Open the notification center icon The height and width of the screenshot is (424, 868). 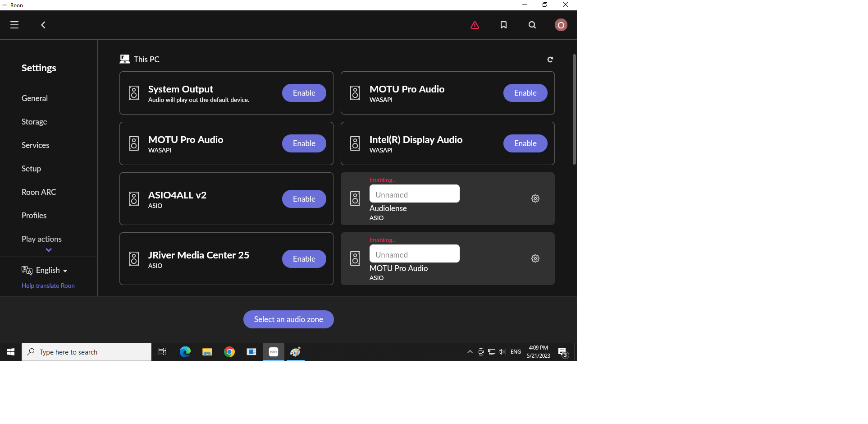[x=563, y=352]
